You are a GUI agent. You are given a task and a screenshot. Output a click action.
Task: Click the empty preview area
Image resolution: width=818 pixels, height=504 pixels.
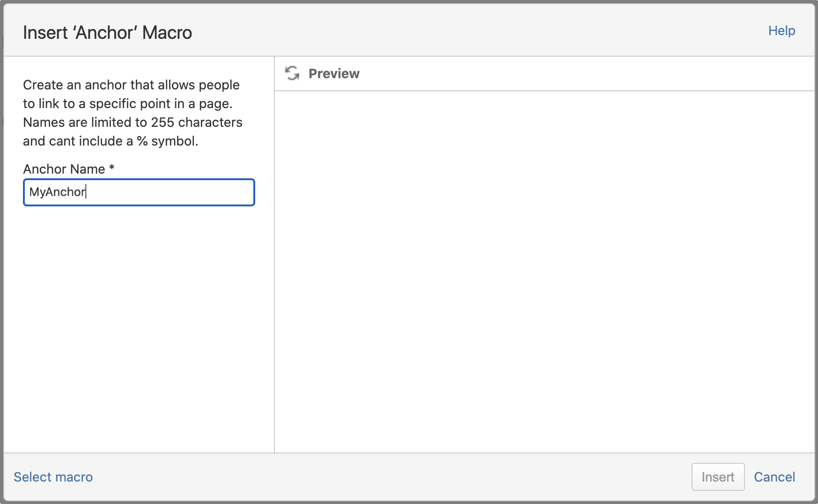point(543,267)
